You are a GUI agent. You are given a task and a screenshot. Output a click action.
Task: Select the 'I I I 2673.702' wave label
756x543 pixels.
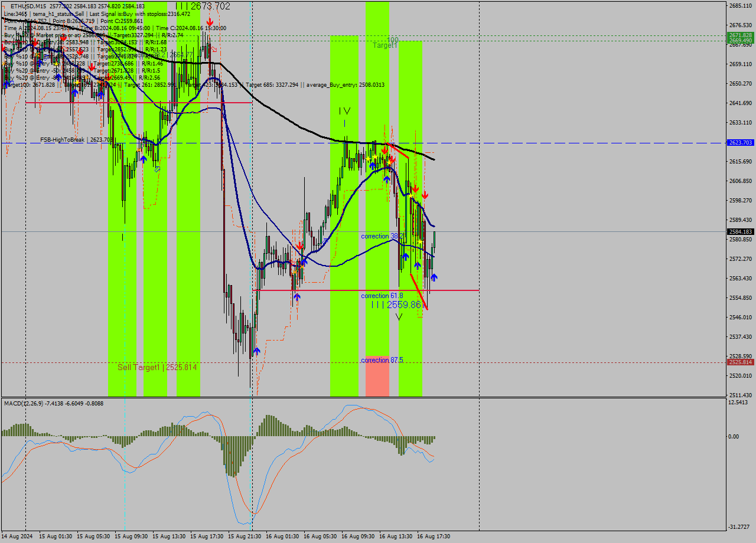pos(203,6)
